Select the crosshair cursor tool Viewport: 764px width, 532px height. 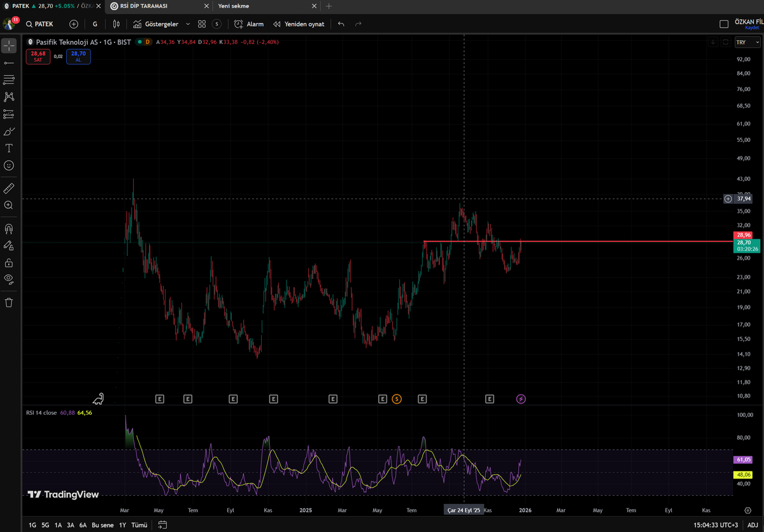coord(9,46)
